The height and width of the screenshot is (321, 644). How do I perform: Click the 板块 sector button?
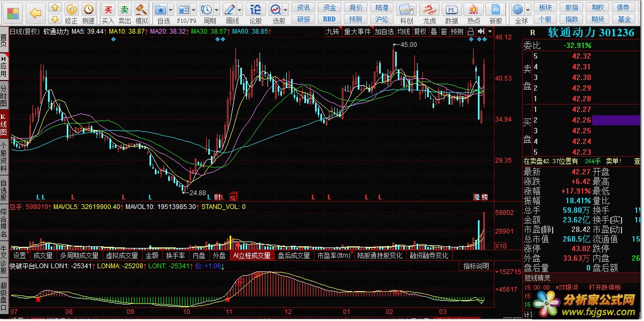pos(546,7)
